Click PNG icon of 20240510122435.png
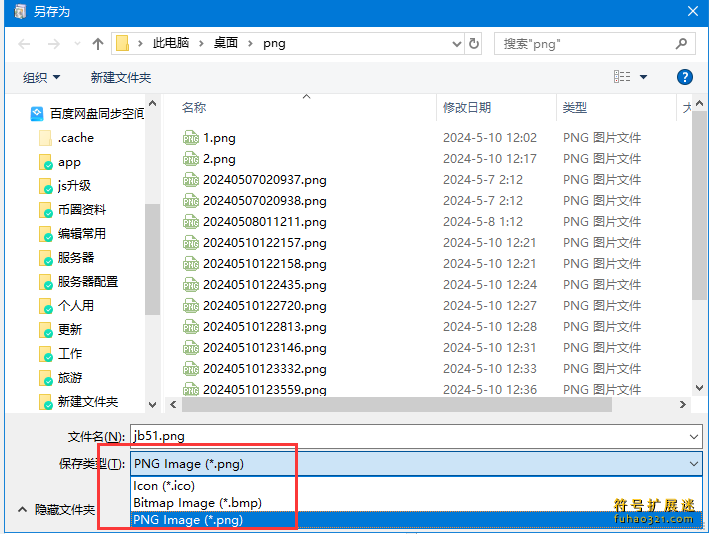Image resolution: width=709 pixels, height=534 pixels. [191, 285]
